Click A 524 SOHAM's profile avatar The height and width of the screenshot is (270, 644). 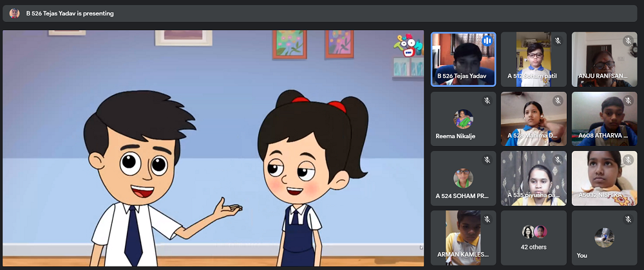(x=463, y=178)
